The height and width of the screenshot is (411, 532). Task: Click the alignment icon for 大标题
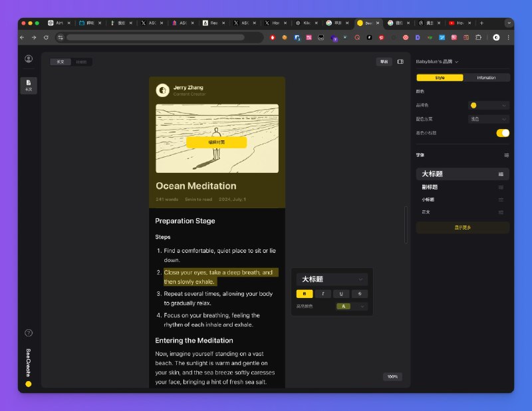[501, 174]
